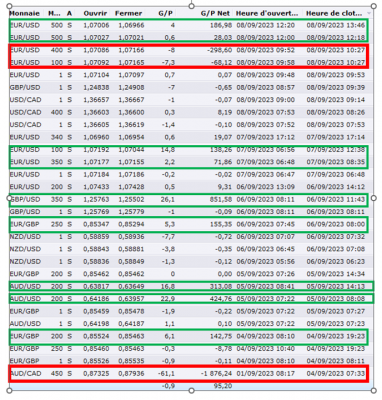
Task: Click G/P value 16,8
Action: [x=168, y=286]
